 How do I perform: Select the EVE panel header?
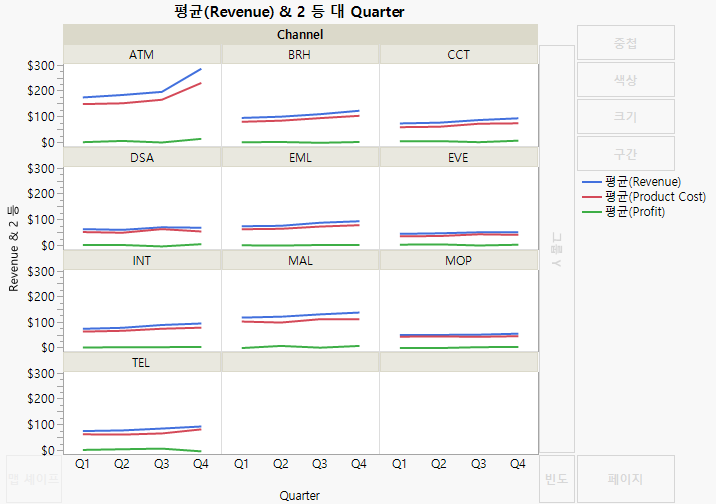(x=458, y=158)
